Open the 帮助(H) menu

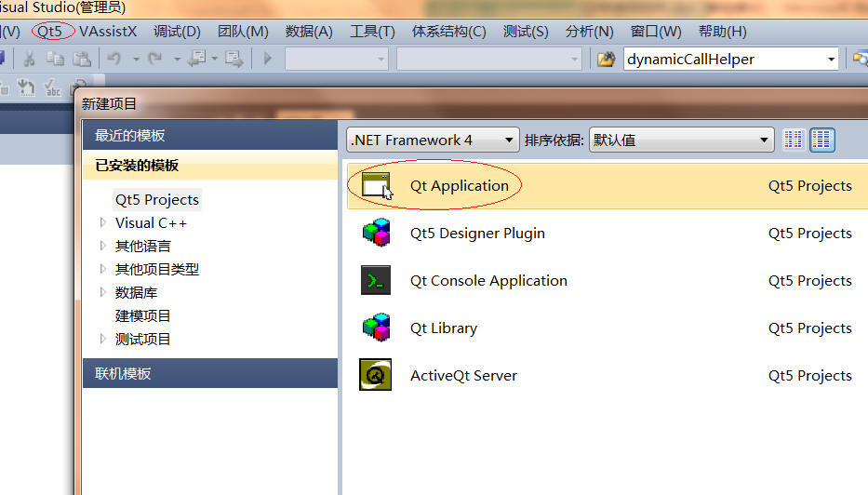[723, 32]
